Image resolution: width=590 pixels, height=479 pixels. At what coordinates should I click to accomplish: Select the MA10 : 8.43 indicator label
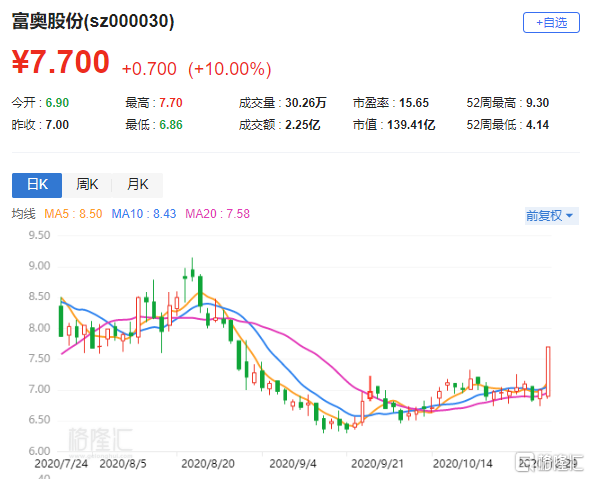(x=144, y=214)
